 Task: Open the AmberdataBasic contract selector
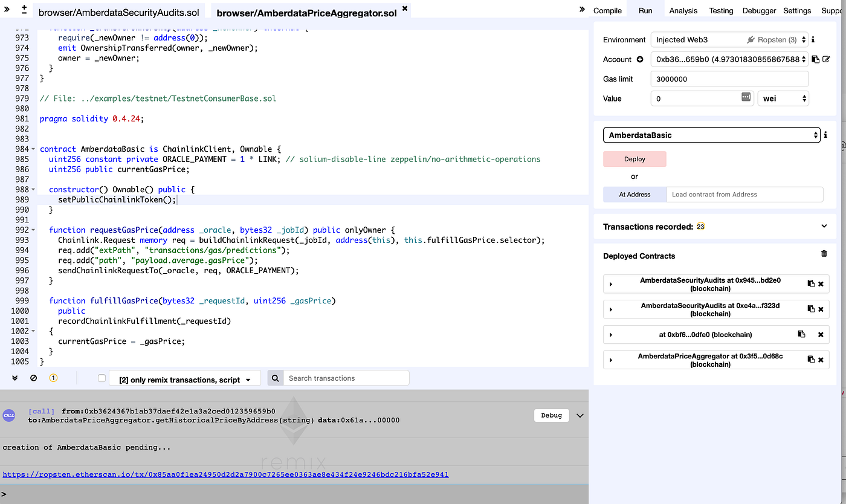pyautogui.click(x=712, y=135)
